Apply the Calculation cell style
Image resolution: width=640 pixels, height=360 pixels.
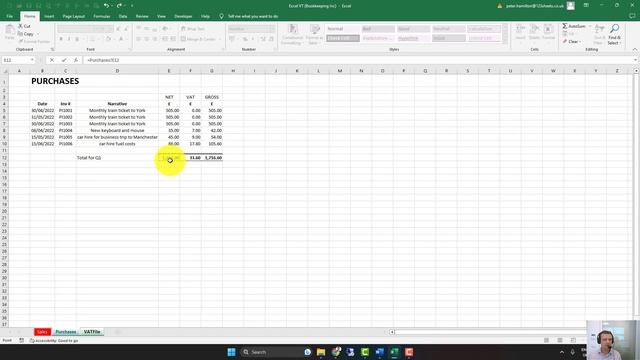(x=484, y=29)
